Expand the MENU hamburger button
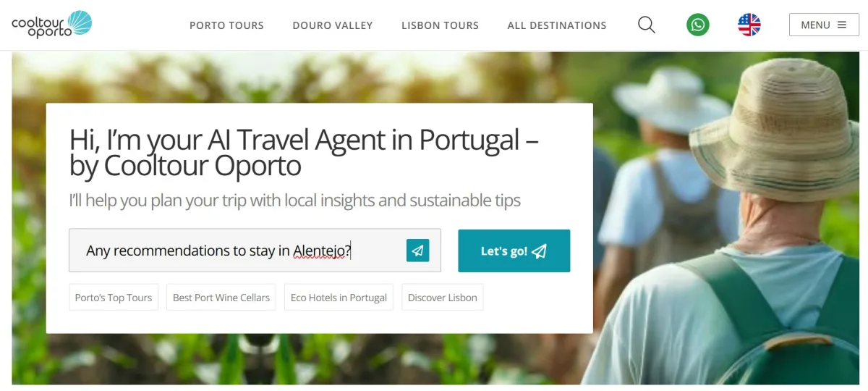Image resolution: width=868 pixels, height=391 pixels. pos(824,25)
